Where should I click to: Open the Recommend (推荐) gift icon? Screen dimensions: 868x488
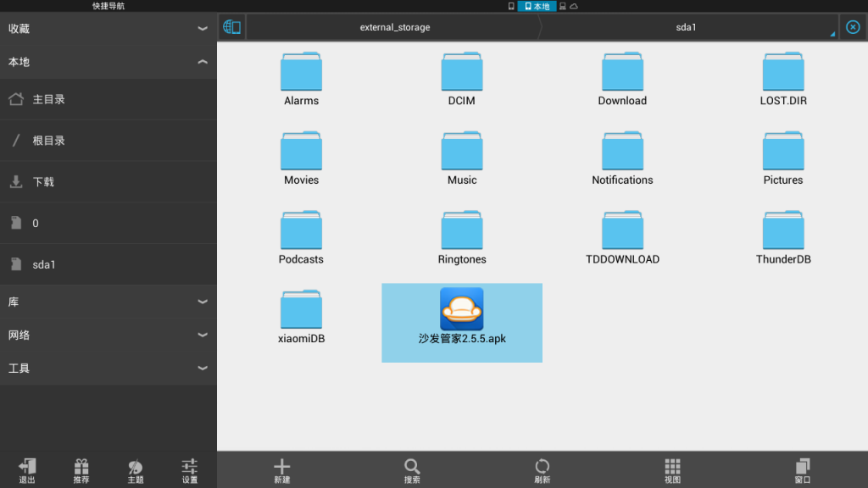81,470
